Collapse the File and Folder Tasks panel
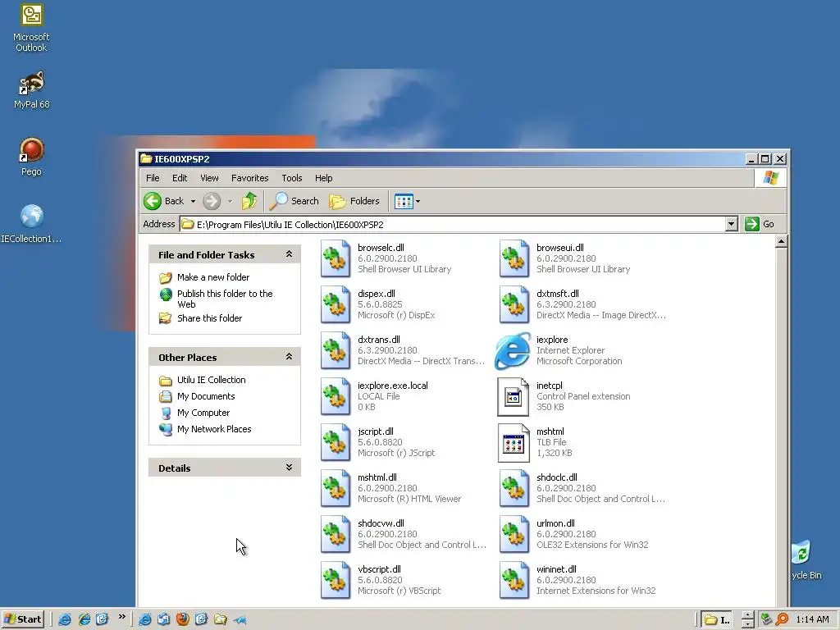This screenshot has width=840, height=630. 289,254
